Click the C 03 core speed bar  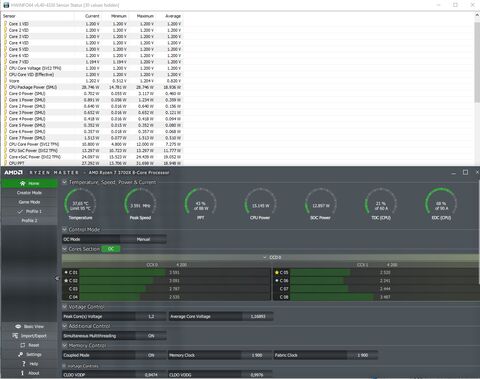pos(113,289)
